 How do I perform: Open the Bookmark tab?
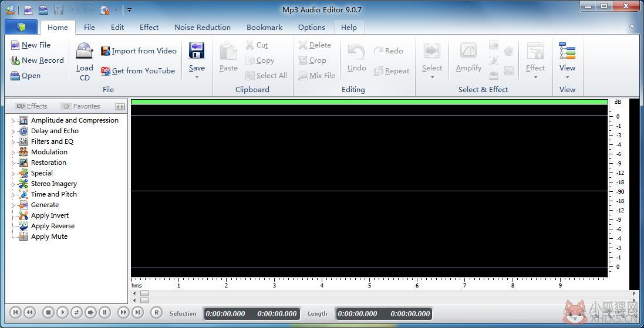(x=265, y=28)
